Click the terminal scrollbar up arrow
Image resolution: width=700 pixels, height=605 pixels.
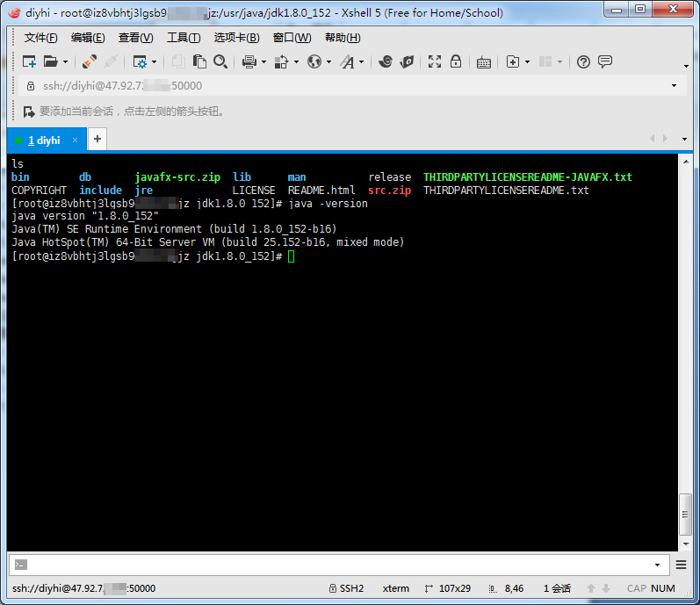click(x=686, y=162)
